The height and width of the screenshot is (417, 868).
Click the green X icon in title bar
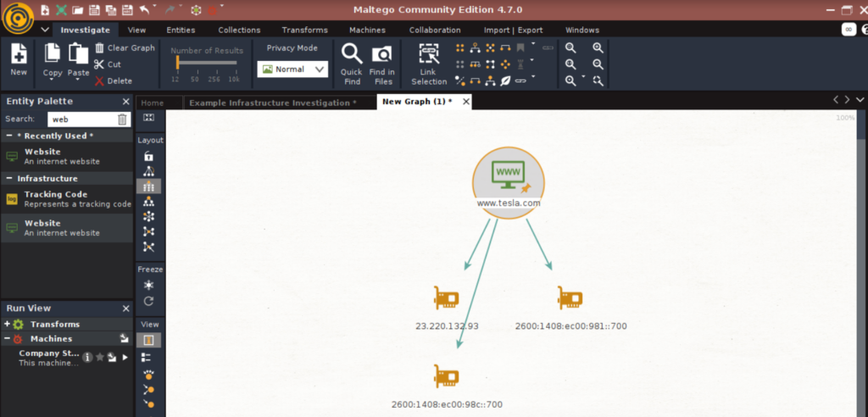click(x=61, y=9)
